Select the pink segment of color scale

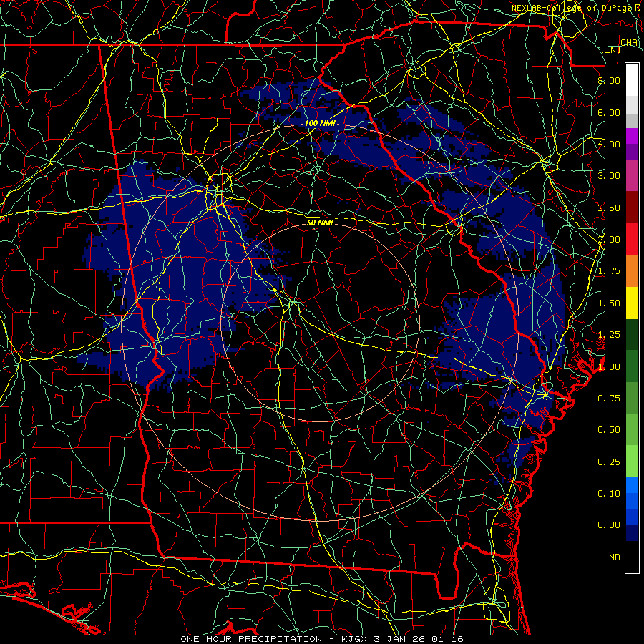coord(632,175)
